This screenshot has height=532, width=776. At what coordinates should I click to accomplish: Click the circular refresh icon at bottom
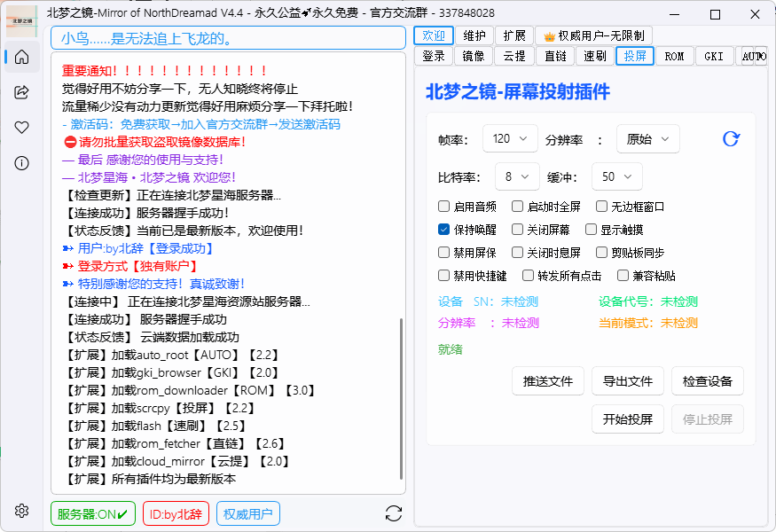pyautogui.click(x=393, y=512)
